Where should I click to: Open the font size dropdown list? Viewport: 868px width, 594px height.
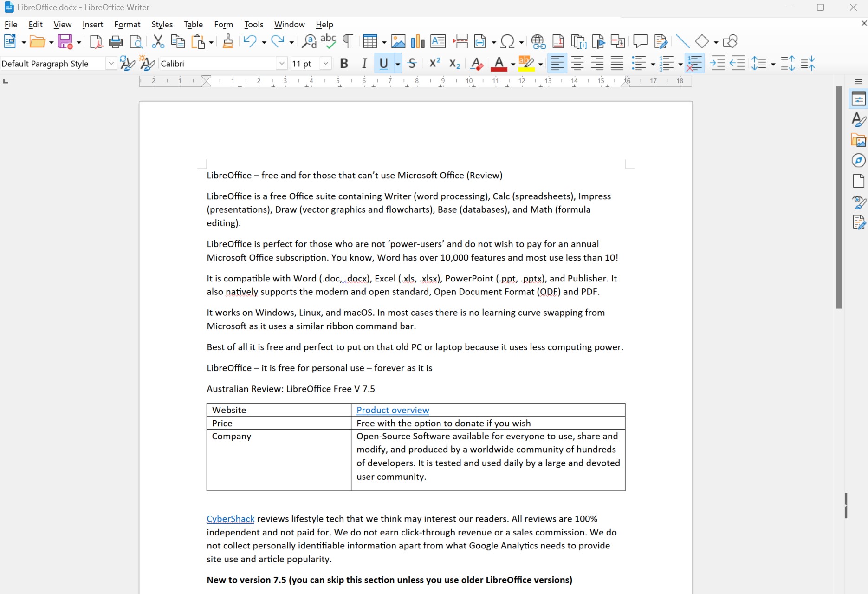[x=326, y=64]
